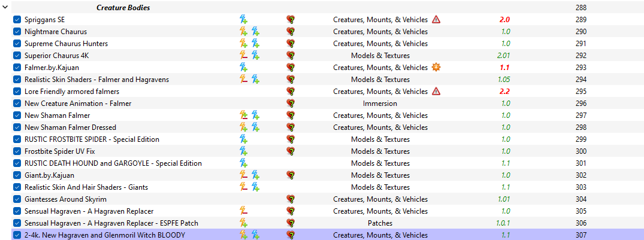This screenshot has height=240, width=644.
Task: Click the blue lightning icon on New Shaman Falmer Dressed
Action: 255,127
